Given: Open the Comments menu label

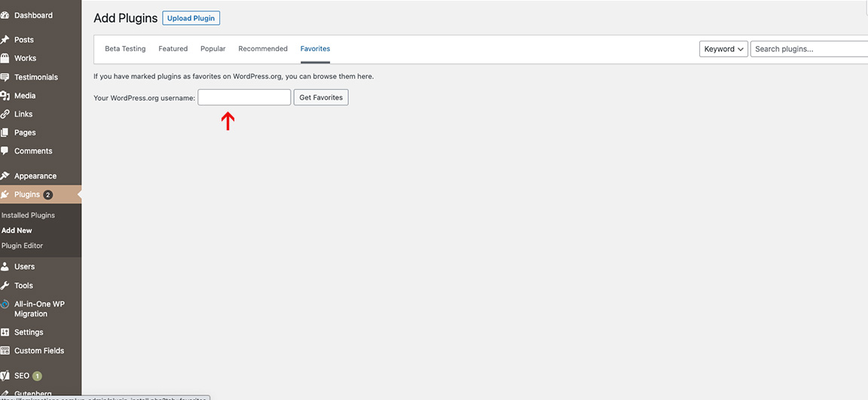Looking at the screenshot, I should (x=33, y=151).
